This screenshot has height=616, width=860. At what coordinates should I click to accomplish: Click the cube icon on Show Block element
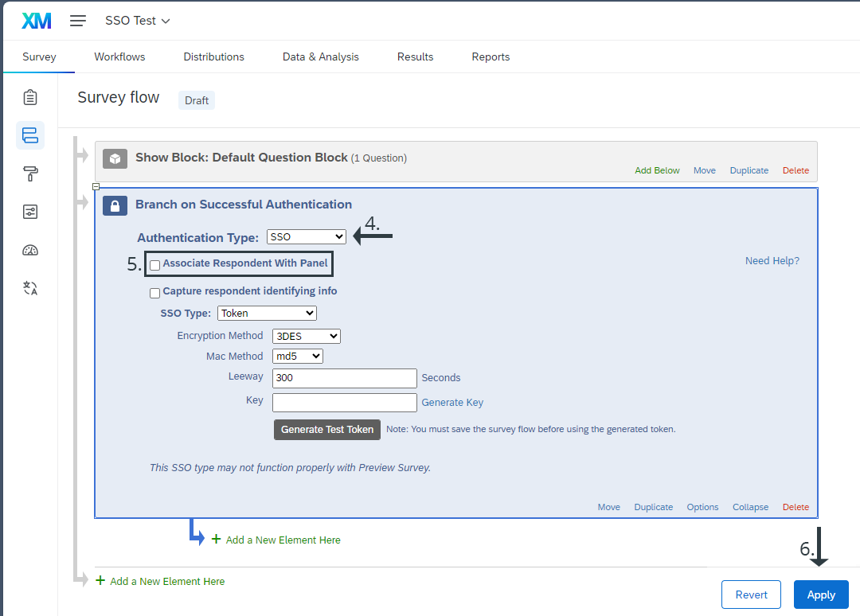(x=115, y=158)
